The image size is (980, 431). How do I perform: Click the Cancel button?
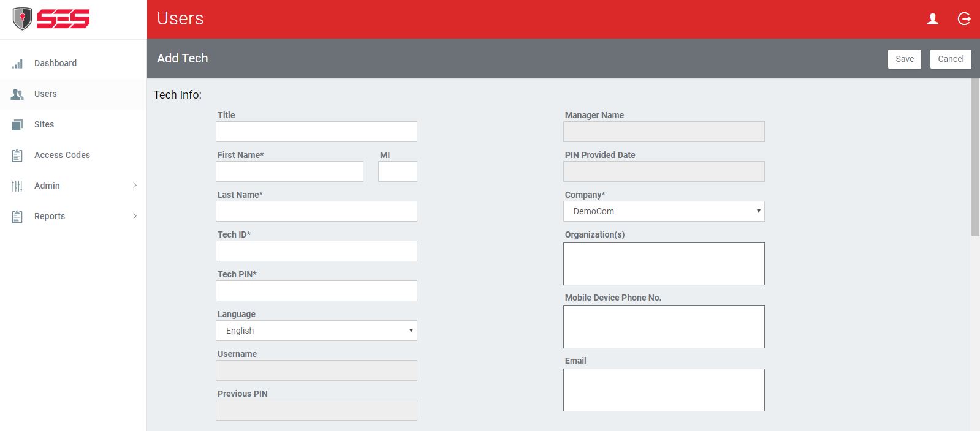[951, 59]
